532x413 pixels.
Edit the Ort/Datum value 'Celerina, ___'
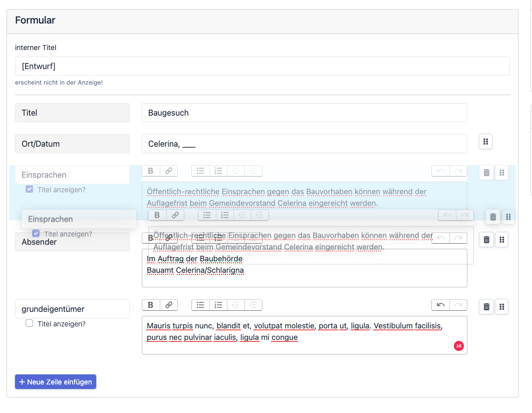click(x=304, y=144)
